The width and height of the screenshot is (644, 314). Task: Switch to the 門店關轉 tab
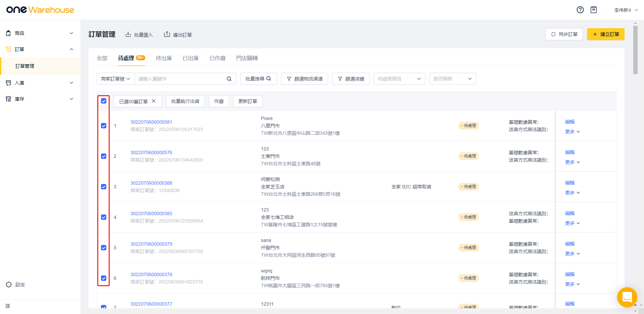(247, 58)
